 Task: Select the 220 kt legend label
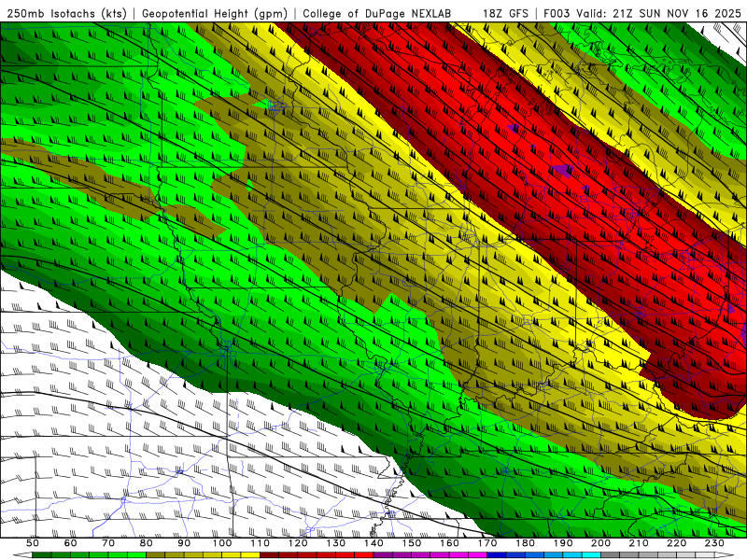coord(676,543)
